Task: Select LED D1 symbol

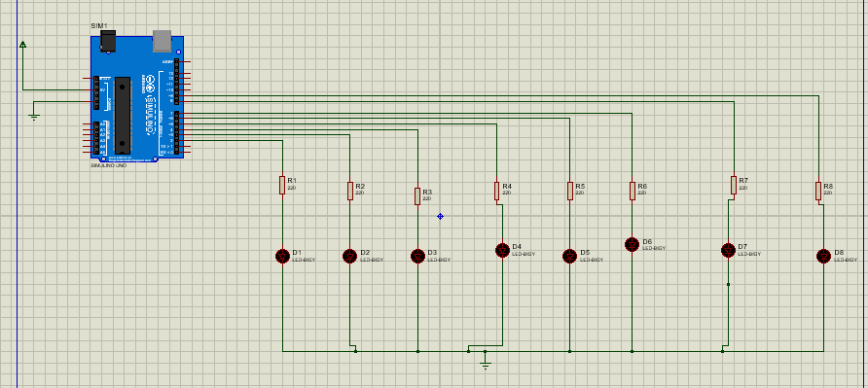Action: click(282, 257)
